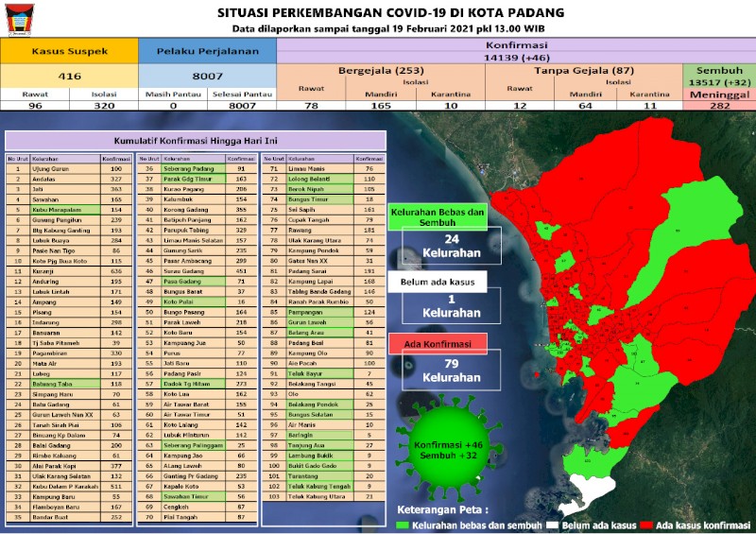Select the main title 'SITUASI PERKEMBANGAN COVID-19 DI KOTA PADANG'
The height and width of the screenshot is (534, 756).
[x=390, y=12]
